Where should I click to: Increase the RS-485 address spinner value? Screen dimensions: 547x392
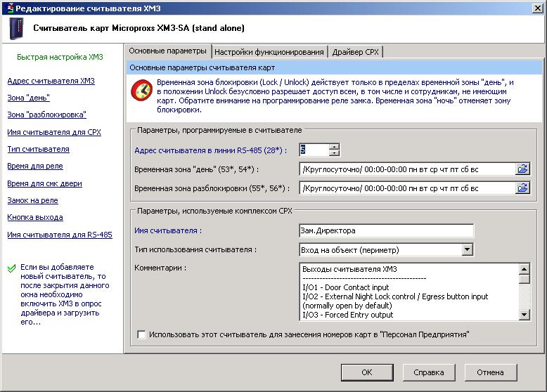pos(334,146)
